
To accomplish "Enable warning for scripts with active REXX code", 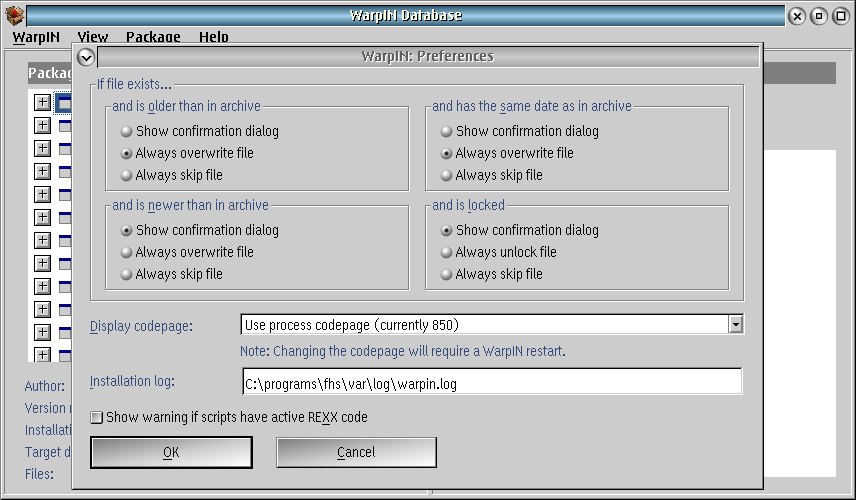I will [x=97, y=417].
